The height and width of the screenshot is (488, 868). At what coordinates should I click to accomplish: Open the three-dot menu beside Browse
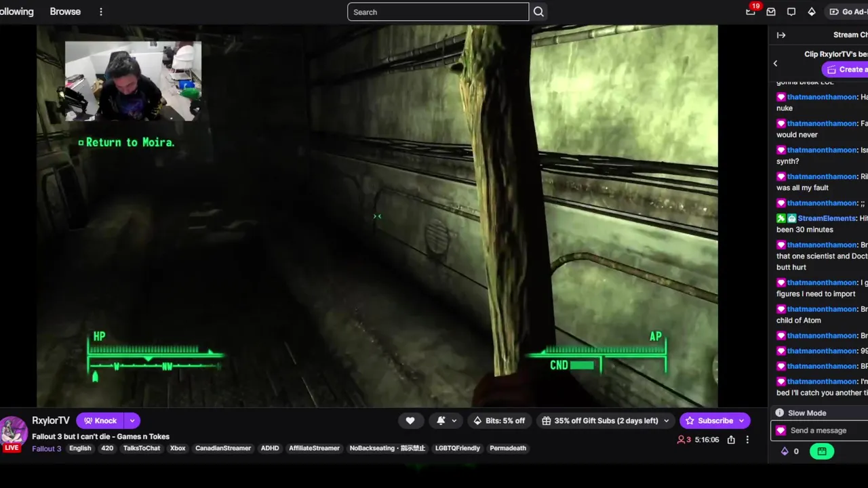(x=101, y=12)
